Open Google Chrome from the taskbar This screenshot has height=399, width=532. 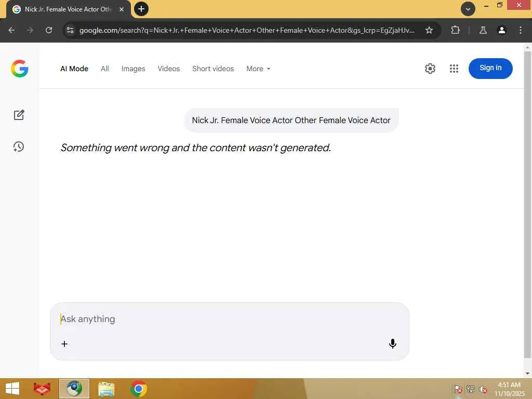coord(138,389)
